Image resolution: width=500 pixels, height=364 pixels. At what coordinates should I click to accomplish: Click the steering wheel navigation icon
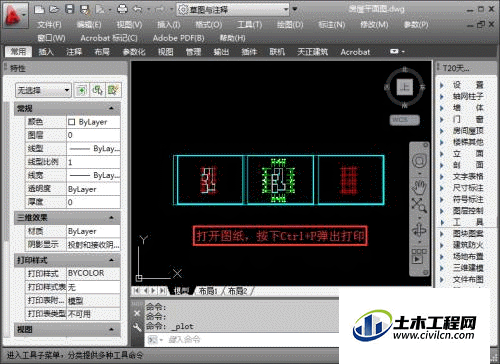coord(419,161)
